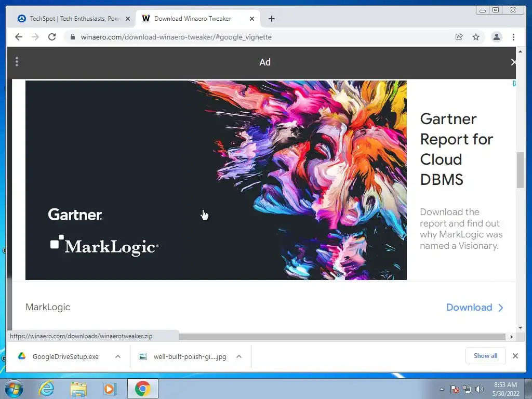This screenshot has width=532, height=399.
Task: Click the network tray icon
Action: (467, 389)
